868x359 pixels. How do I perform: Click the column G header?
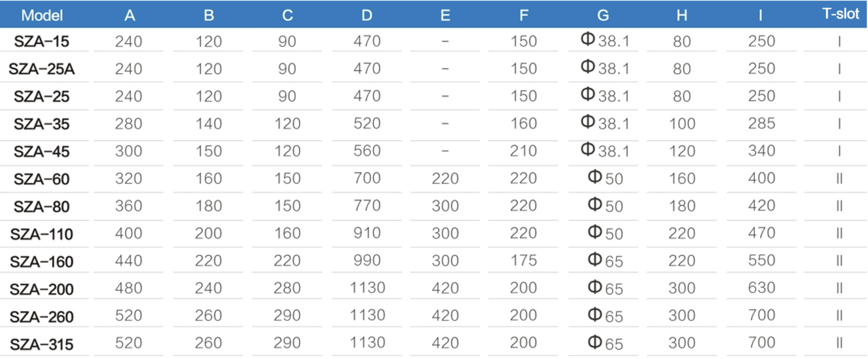(604, 15)
